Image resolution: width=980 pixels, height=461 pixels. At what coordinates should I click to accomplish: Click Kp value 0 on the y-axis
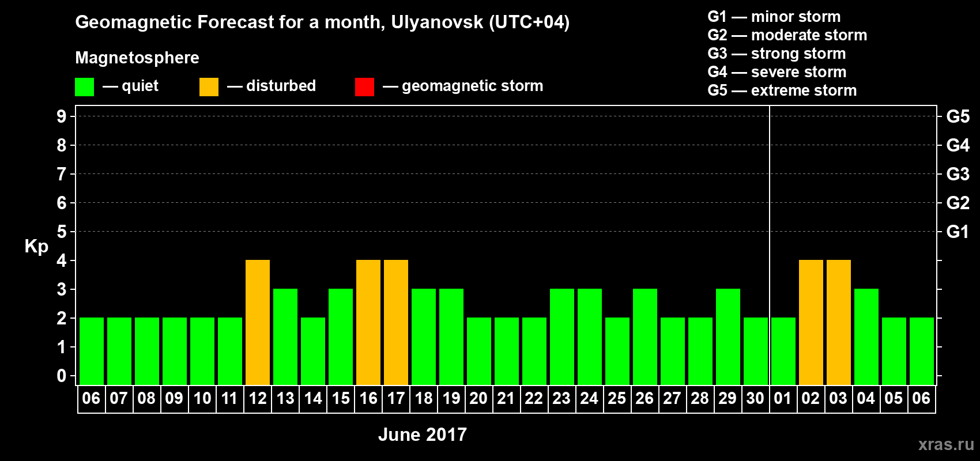tap(62, 376)
